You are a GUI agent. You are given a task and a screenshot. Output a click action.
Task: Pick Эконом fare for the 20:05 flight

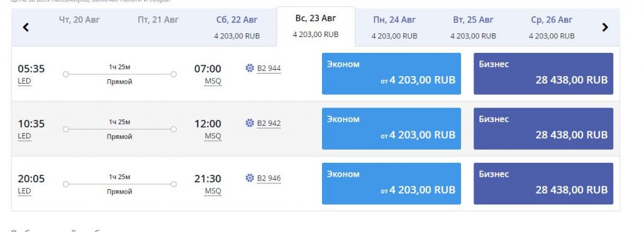coord(391,184)
